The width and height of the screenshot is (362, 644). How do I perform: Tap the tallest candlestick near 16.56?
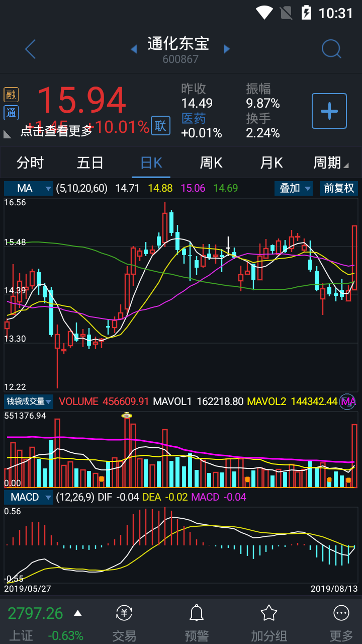click(165, 224)
